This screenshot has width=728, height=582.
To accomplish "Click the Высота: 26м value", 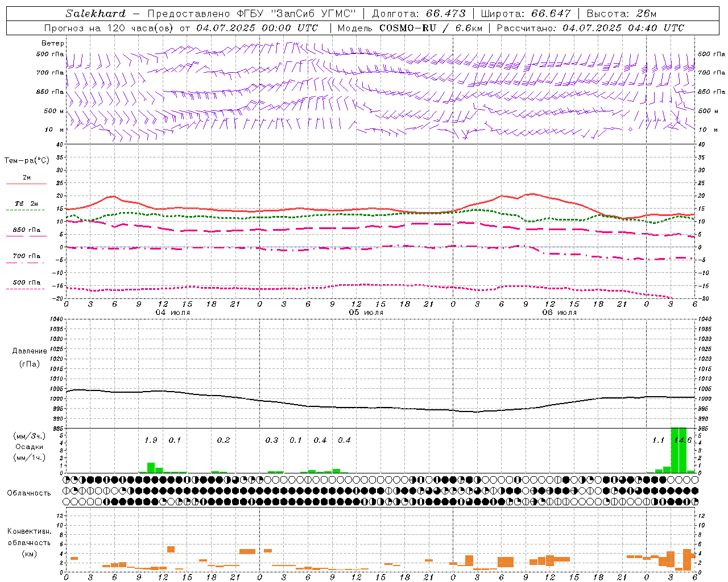I will 621,13.
